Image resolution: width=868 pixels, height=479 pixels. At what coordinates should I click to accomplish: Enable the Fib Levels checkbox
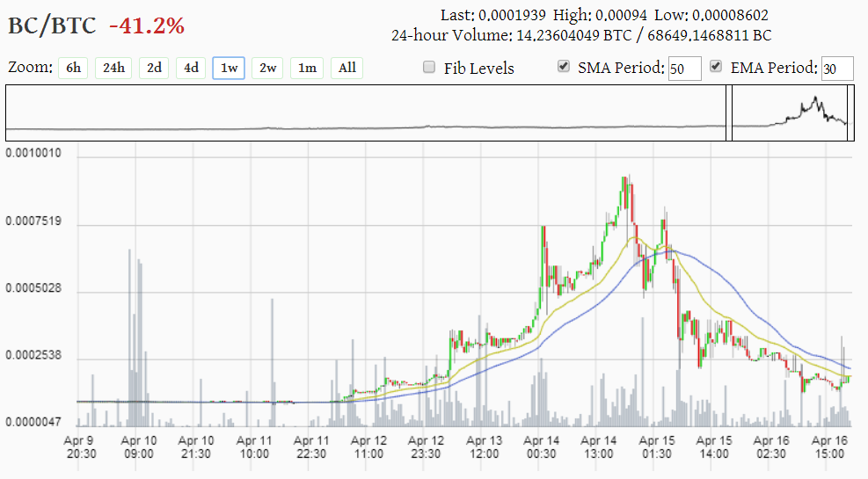[x=429, y=68]
